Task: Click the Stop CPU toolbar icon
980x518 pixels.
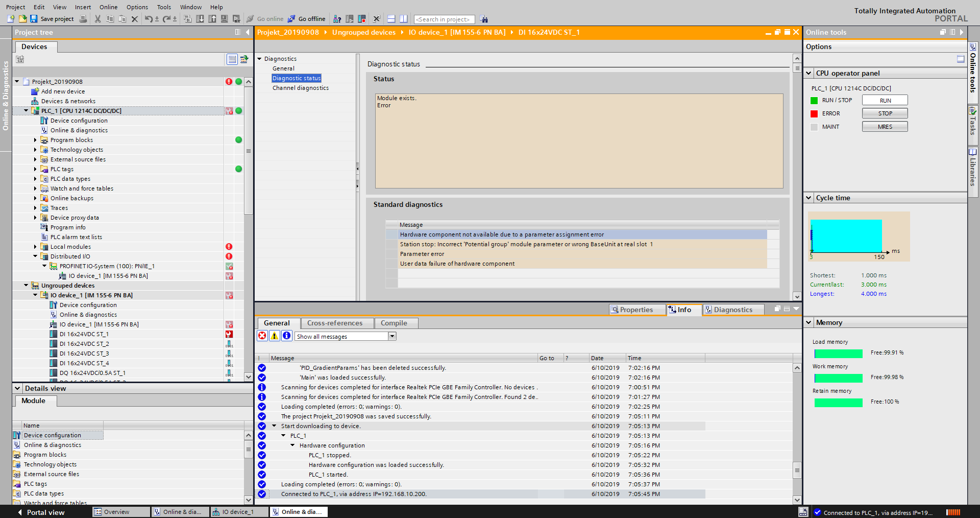Action: 362,19
